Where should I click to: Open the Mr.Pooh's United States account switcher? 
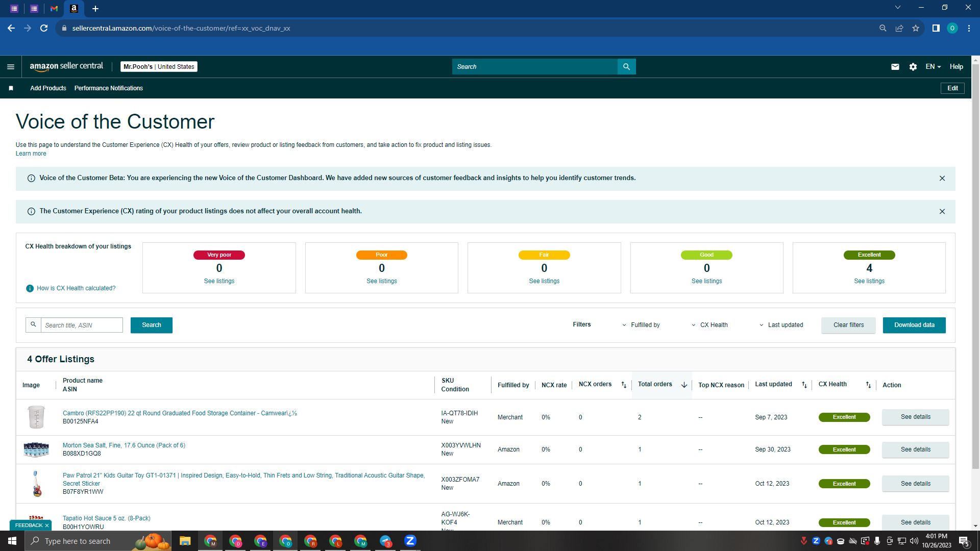[x=159, y=67]
